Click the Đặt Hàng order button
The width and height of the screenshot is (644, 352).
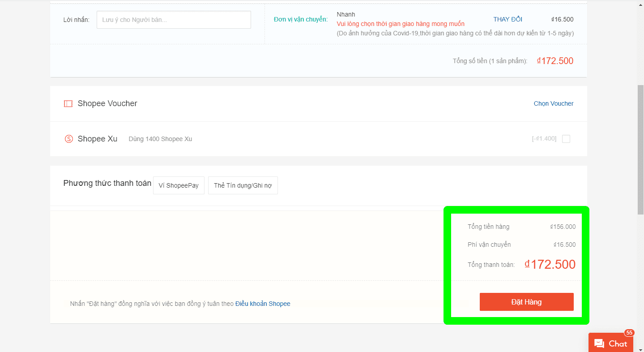click(x=527, y=302)
